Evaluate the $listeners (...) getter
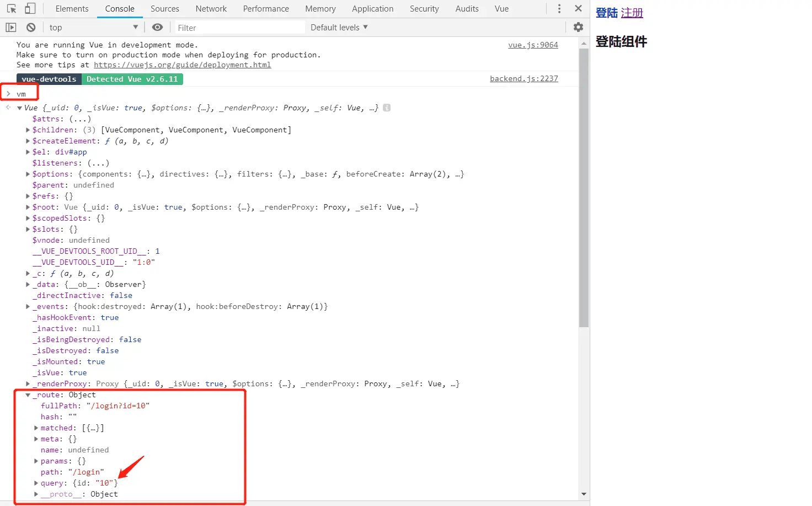 pos(98,163)
